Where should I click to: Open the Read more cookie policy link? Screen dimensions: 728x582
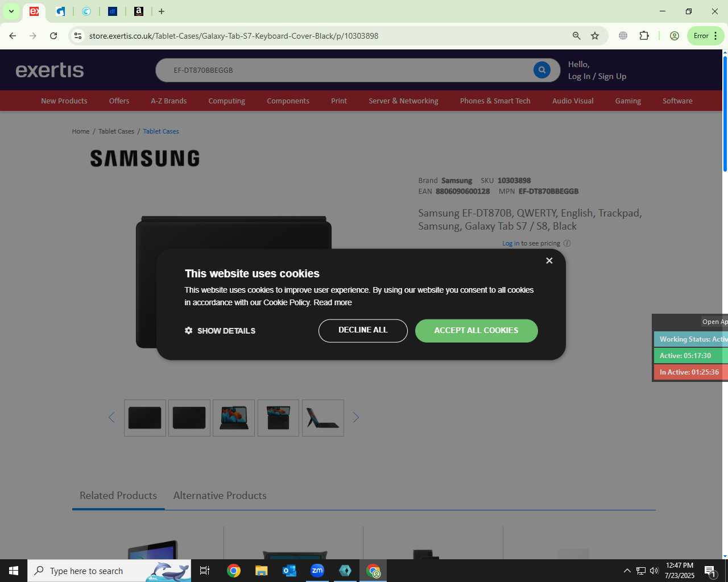point(333,302)
